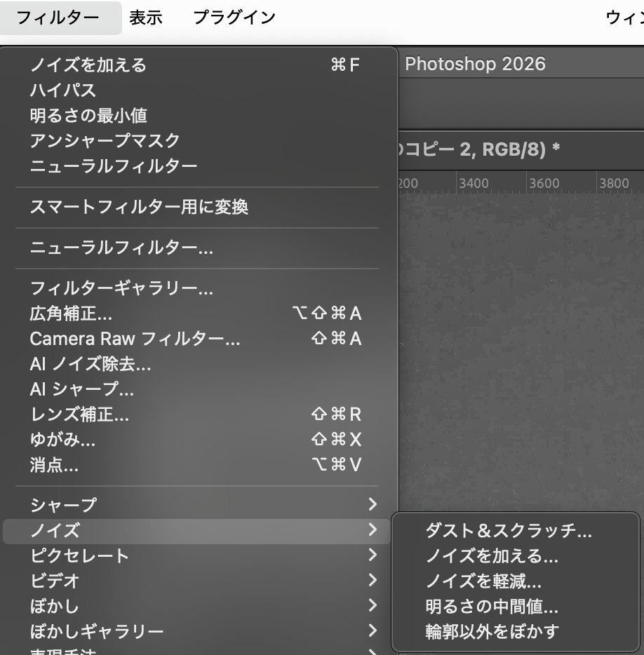Click 明るさの中間値... in submenu

[492, 607]
